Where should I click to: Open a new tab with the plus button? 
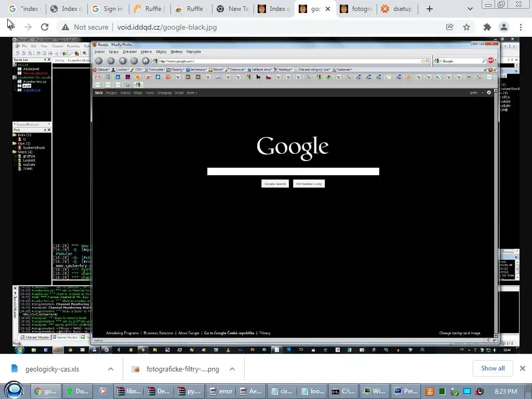(430, 9)
